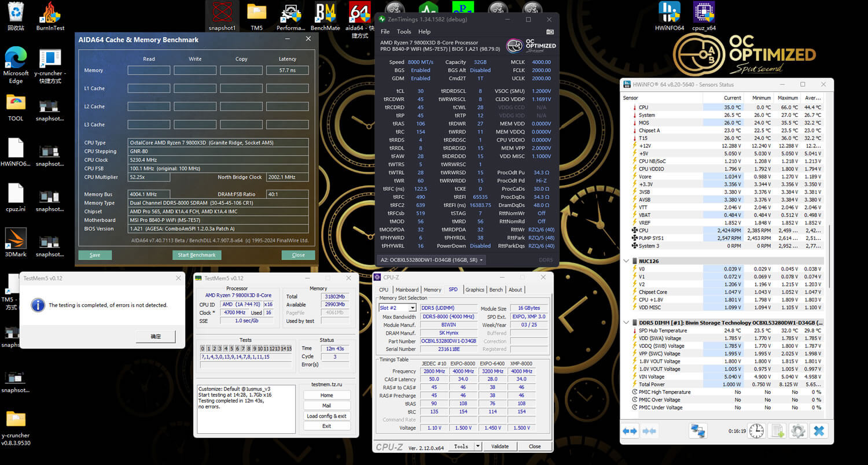
Task: Open HWiNFO remote network monitors icon
Action: [x=698, y=431]
